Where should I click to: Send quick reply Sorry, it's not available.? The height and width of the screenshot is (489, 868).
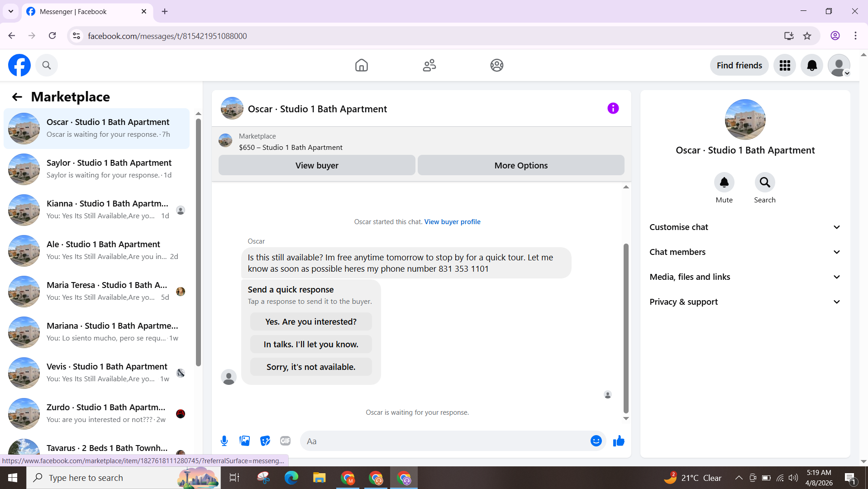pos(311,367)
